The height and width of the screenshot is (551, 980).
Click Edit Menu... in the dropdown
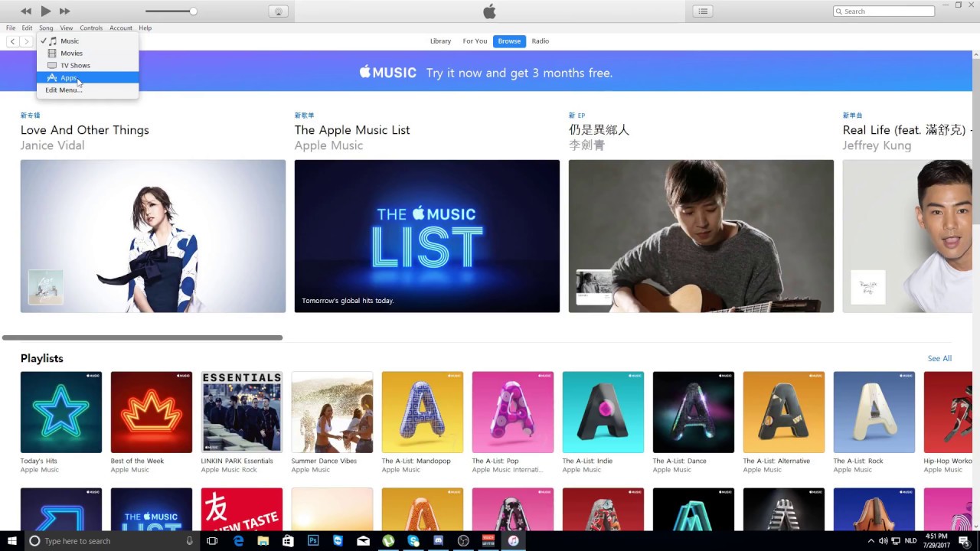pyautogui.click(x=87, y=90)
